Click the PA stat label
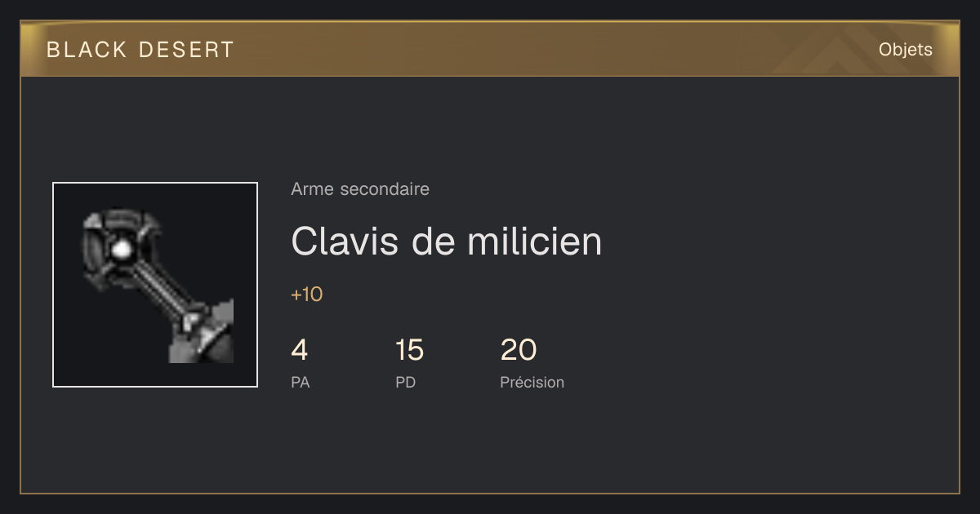980x514 pixels. pos(301,382)
